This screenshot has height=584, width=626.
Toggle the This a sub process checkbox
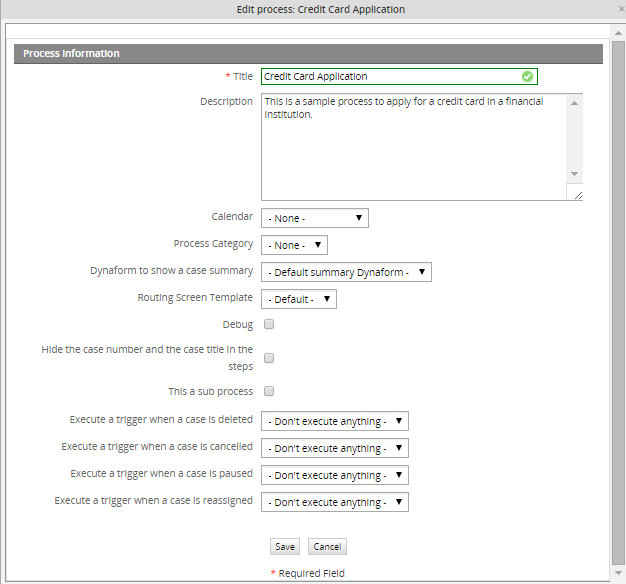click(x=269, y=392)
